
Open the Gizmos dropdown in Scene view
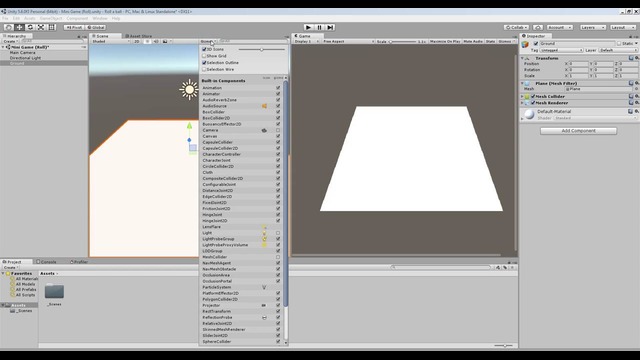click(207, 42)
